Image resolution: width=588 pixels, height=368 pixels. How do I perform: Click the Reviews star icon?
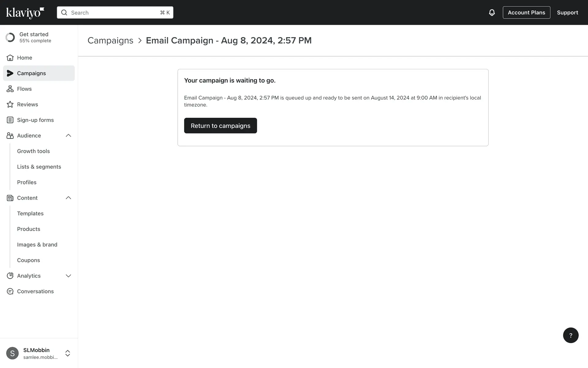pyautogui.click(x=10, y=104)
